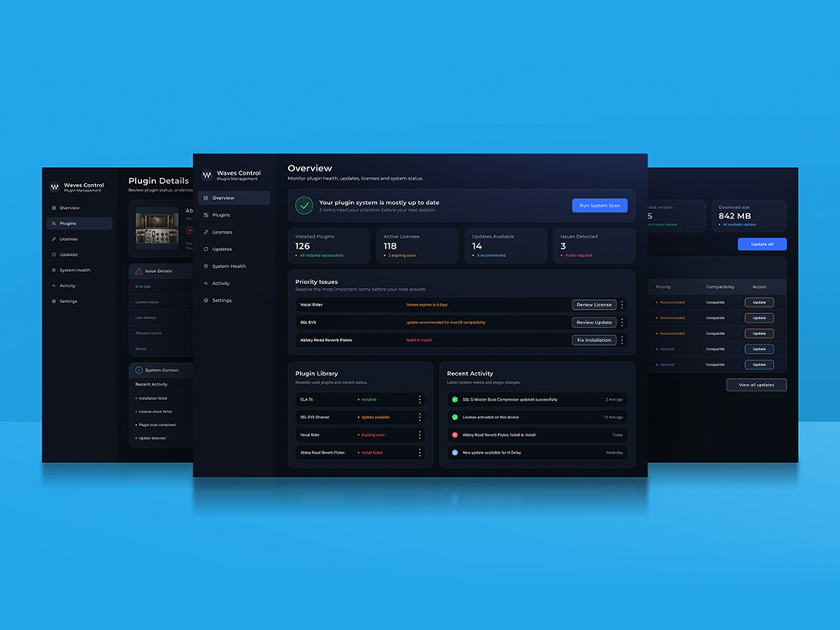Click the blue info icon for H-Delay update
This screenshot has width=840, height=630.
[454, 453]
